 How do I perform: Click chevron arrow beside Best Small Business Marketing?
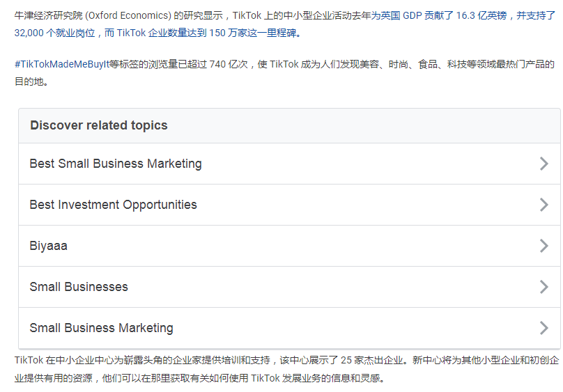[544, 164]
